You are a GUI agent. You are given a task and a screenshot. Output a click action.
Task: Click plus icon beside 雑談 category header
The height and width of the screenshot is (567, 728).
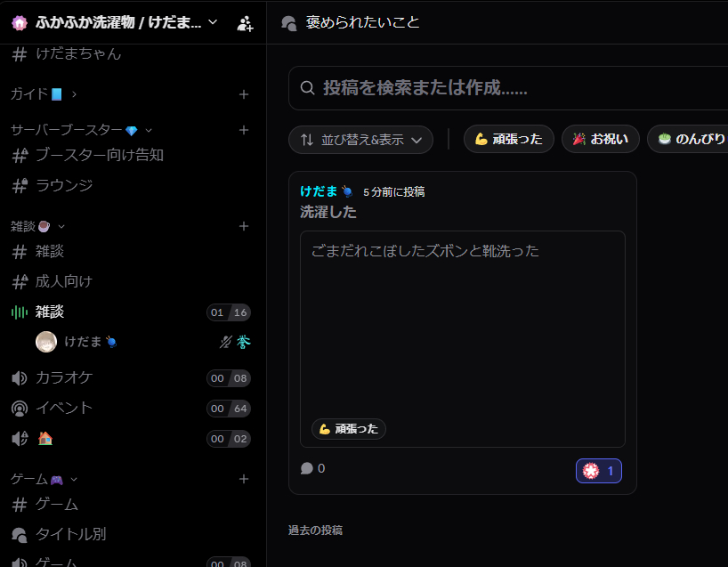pyautogui.click(x=244, y=226)
